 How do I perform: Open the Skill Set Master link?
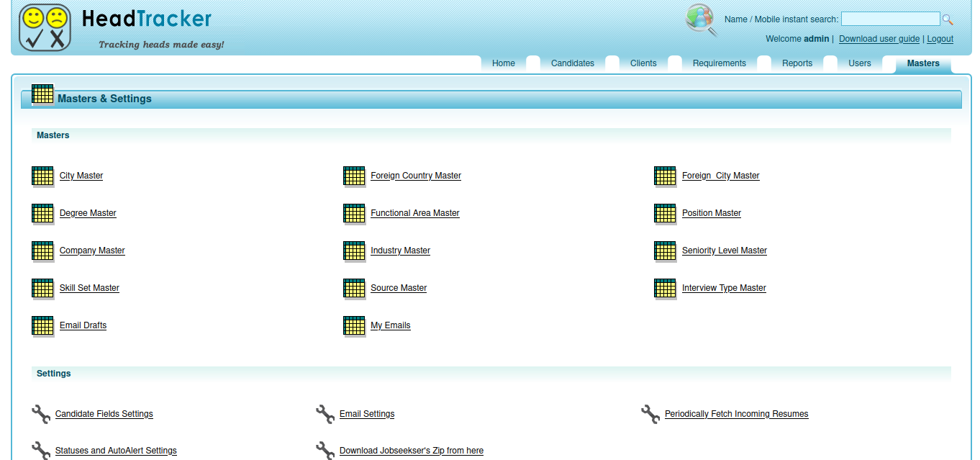[89, 288]
